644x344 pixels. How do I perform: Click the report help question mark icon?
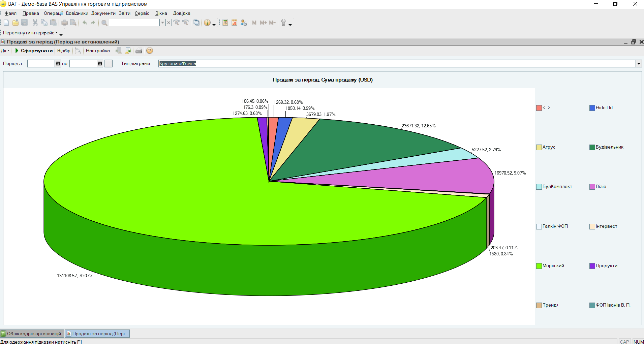[150, 51]
